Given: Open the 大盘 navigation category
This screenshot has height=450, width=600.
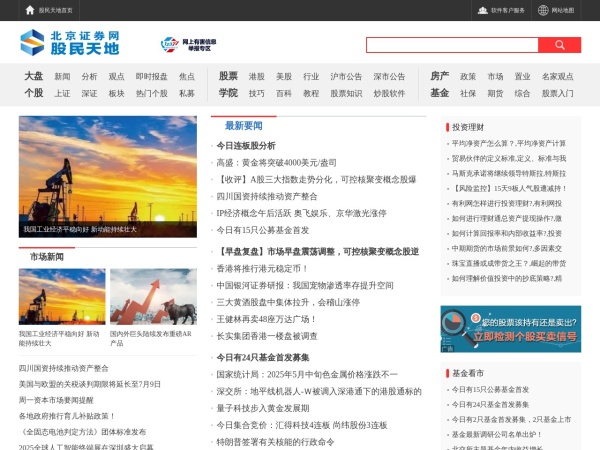Looking at the screenshot, I should click(x=34, y=76).
